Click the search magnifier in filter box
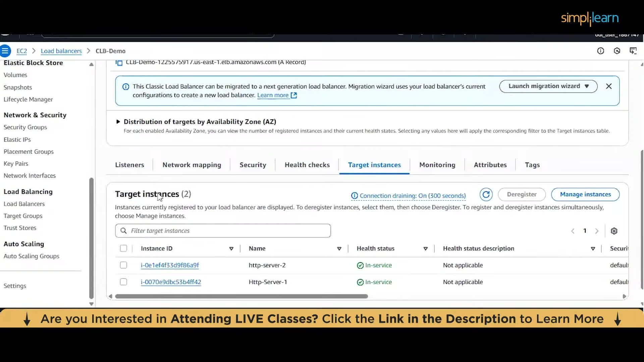The height and width of the screenshot is (362, 644). click(123, 231)
